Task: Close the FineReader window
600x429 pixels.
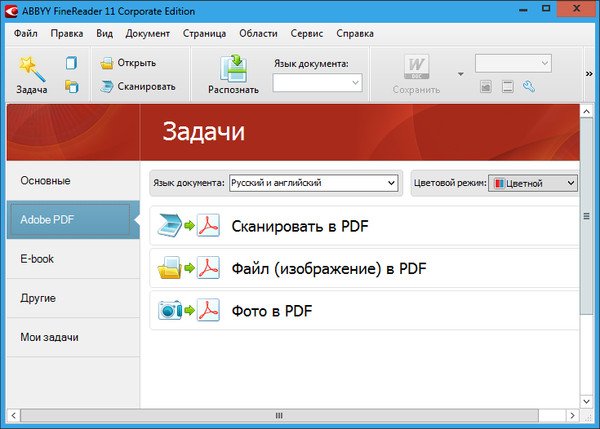Action: coord(577,8)
